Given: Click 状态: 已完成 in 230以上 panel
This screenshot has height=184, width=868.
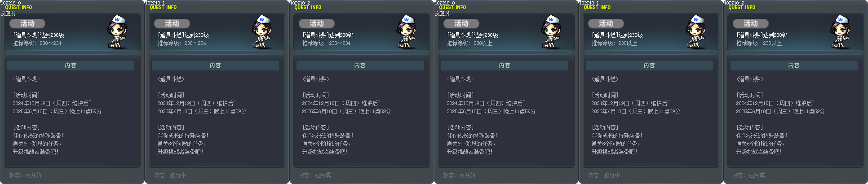Looking at the screenshot, I should point(749,175).
